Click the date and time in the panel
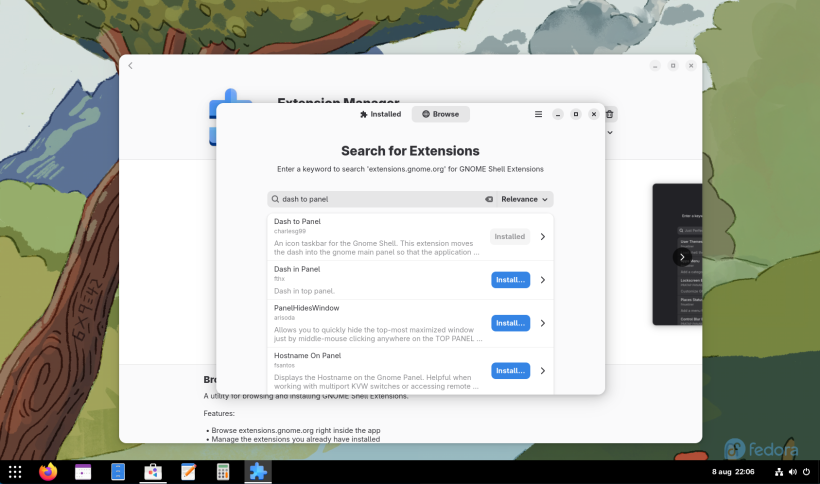Viewport: 820px width, 484px height. pos(733,472)
